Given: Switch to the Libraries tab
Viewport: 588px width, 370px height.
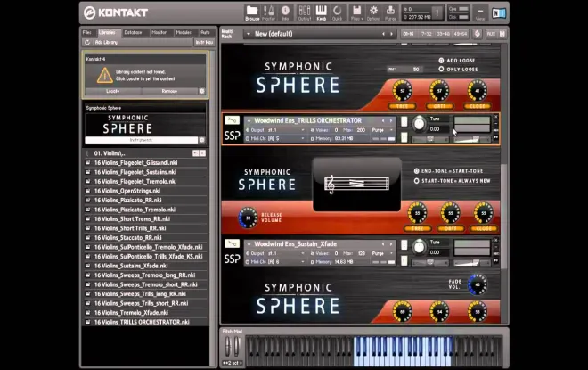Looking at the screenshot, I should 108,33.
